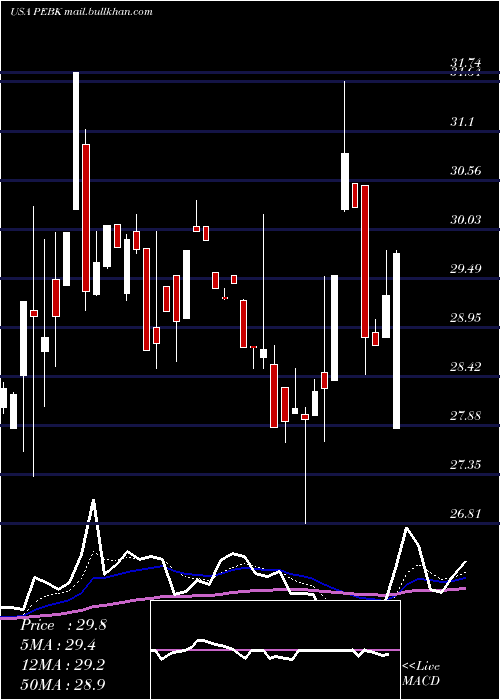The width and height of the screenshot is (500, 700).
Task: Click the 28.42 price level label
Action: [466, 367]
